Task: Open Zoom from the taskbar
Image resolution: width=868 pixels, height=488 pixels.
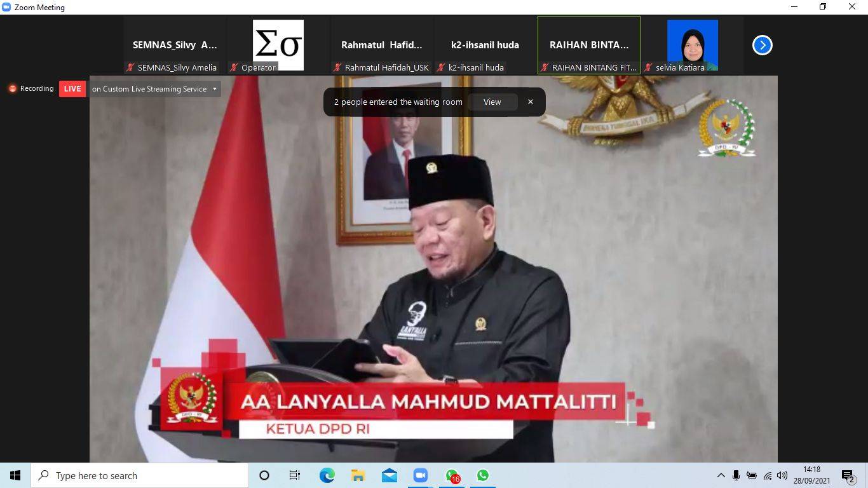Action: 420,475
